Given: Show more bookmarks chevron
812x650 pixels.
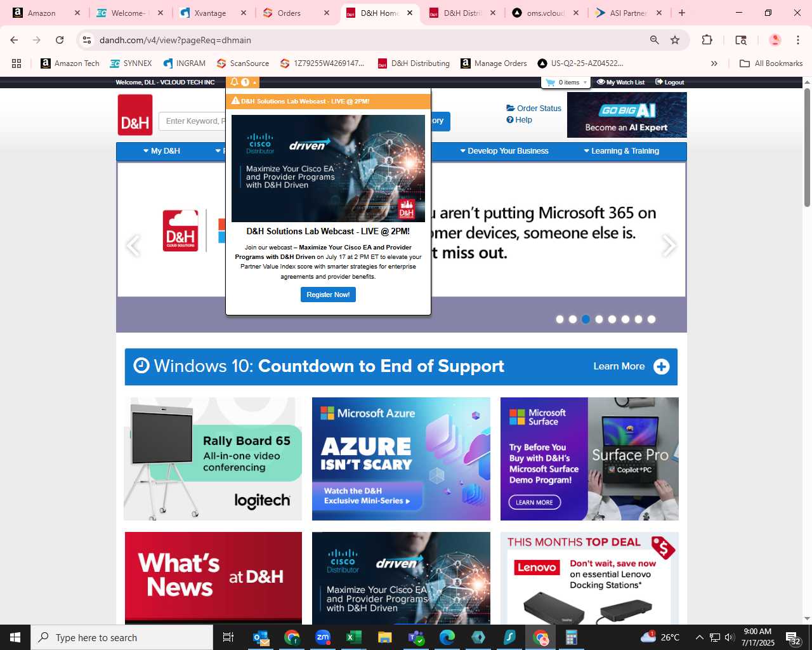Looking at the screenshot, I should (x=714, y=63).
